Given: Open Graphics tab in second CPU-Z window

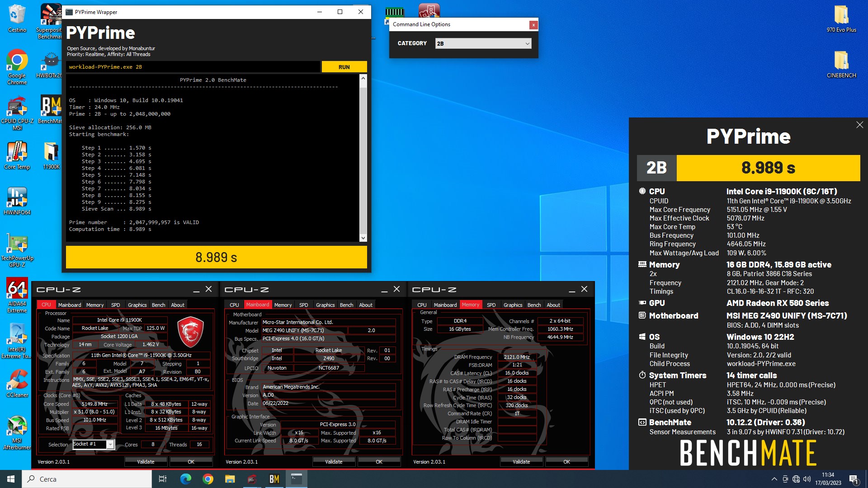Looking at the screenshot, I should 325,305.
